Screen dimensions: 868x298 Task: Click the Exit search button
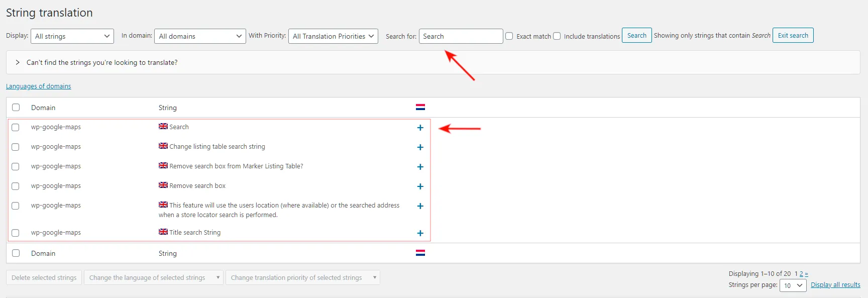[793, 35]
